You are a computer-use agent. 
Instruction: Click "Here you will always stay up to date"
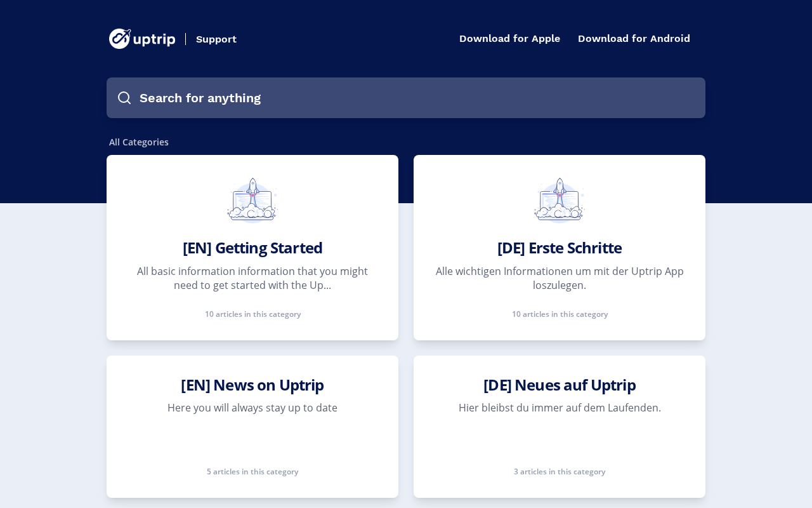(x=252, y=408)
